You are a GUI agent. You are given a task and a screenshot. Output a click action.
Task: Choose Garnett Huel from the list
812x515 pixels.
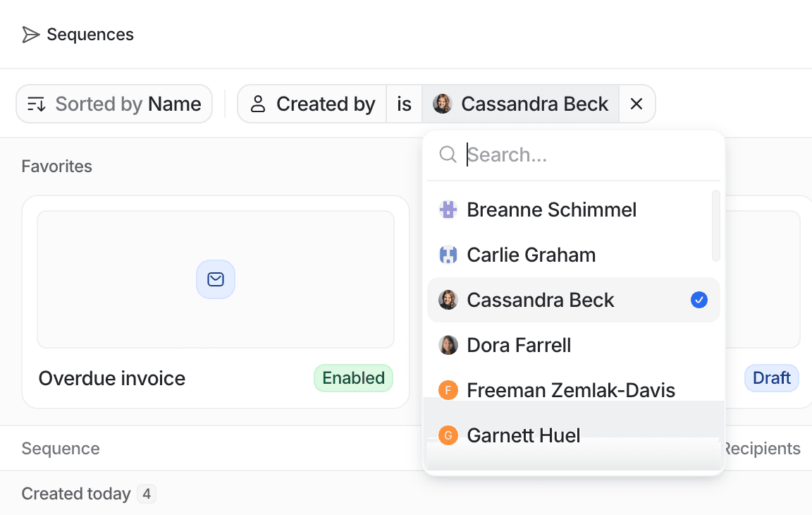(573, 435)
